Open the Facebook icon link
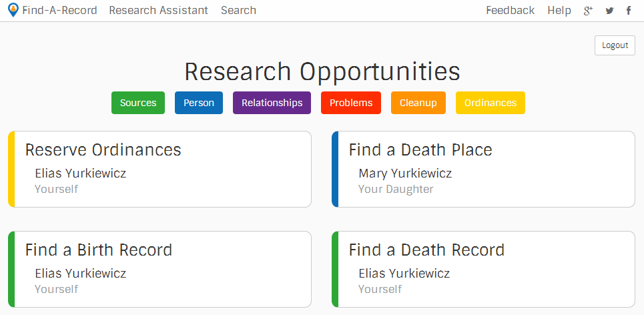Screen dimensions: 644x315 628,11
